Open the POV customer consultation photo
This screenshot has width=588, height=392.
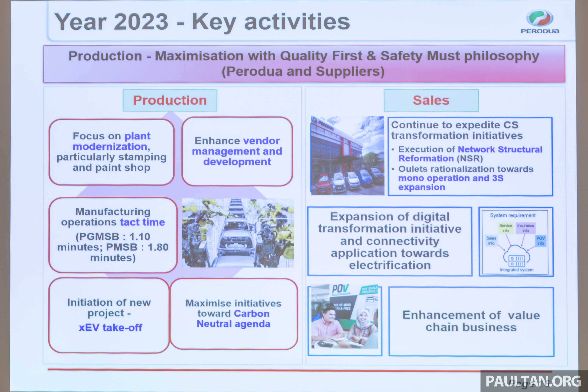click(345, 316)
